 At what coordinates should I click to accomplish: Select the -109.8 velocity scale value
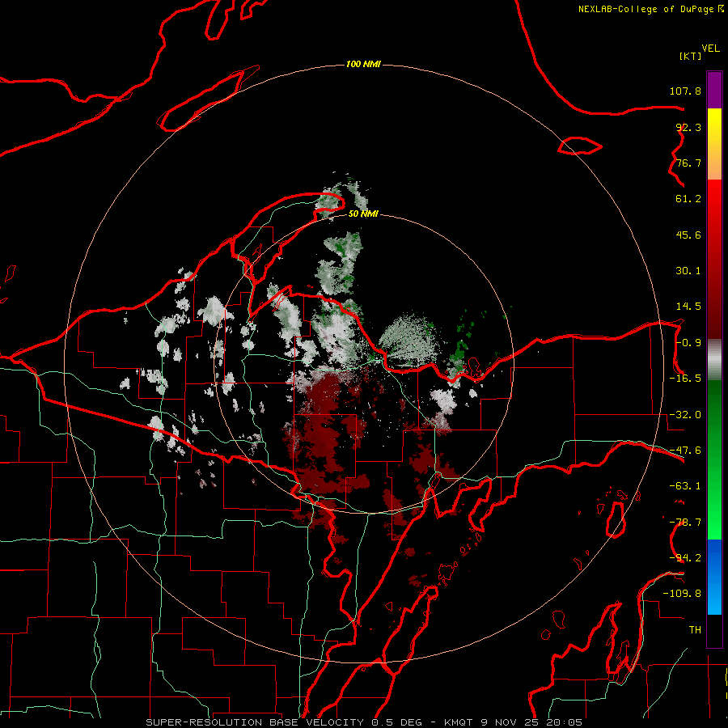tap(682, 594)
